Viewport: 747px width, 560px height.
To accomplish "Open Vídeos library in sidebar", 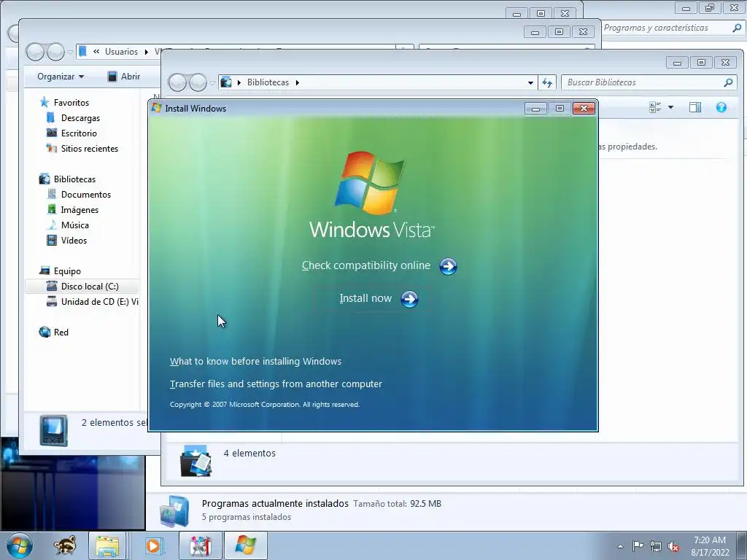I will (x=74, y=241).
